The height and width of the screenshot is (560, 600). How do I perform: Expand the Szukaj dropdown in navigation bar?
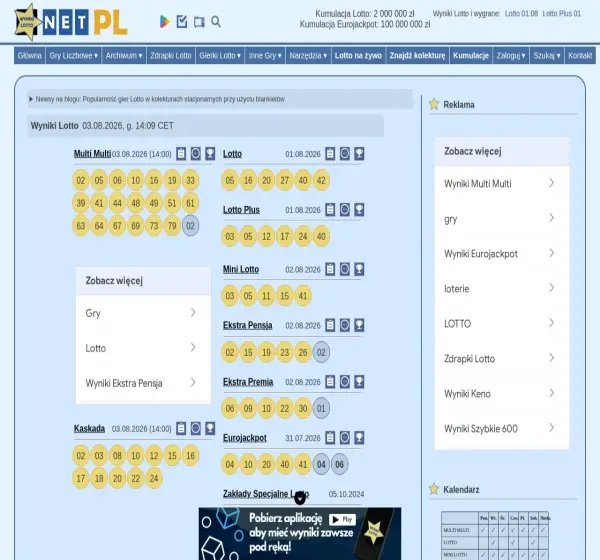(x=547, y=56)
